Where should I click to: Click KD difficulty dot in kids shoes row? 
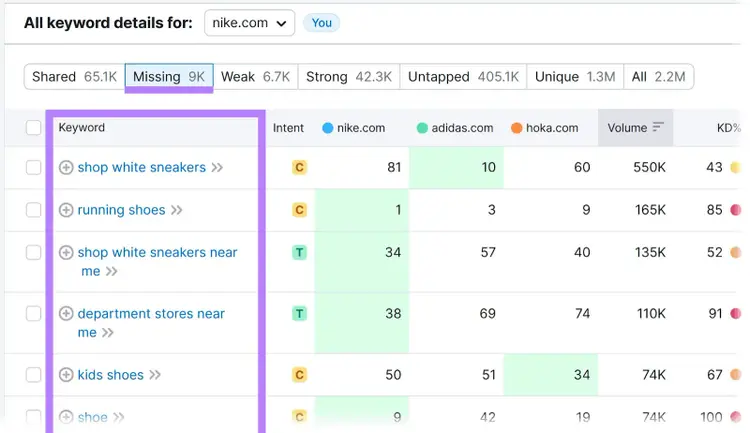pos(736,375)
